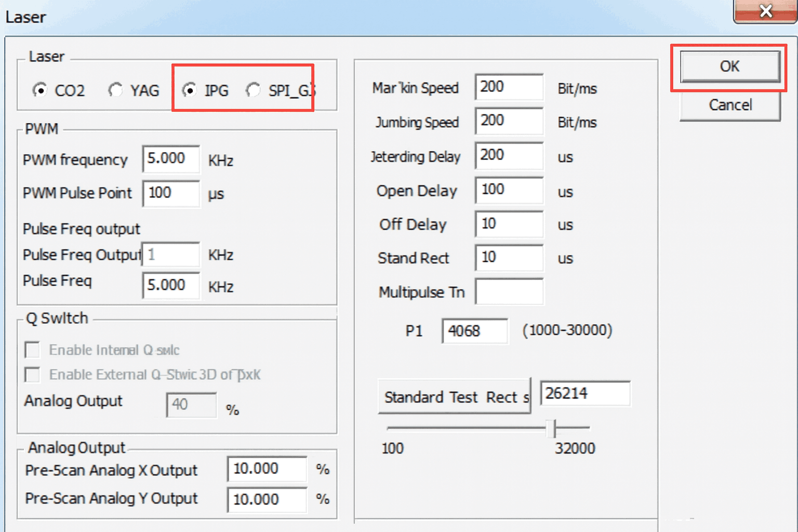Toggle the Enable External Q-Switch checkbox
Image resolution: width=798 pixels, height=532 pixels.
(33, 375)
